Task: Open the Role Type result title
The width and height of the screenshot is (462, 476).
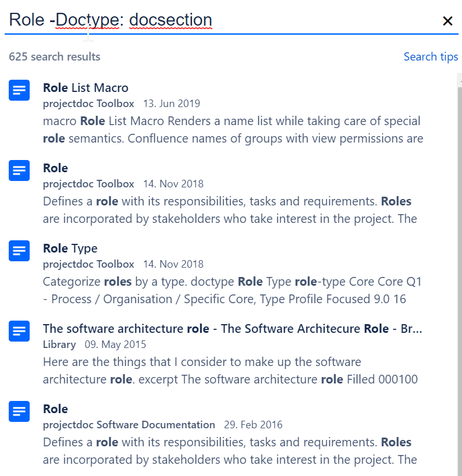Action: 70,248
